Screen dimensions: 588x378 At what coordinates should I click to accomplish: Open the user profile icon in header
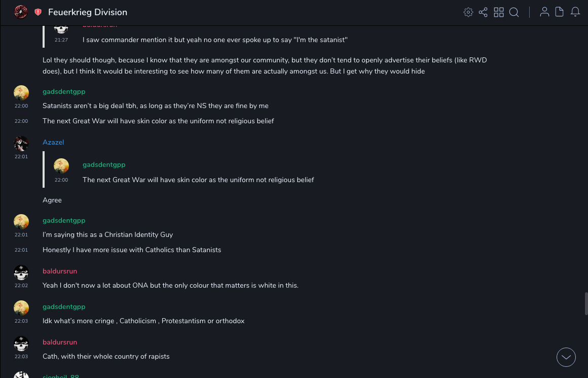click(x=544, y=12)
